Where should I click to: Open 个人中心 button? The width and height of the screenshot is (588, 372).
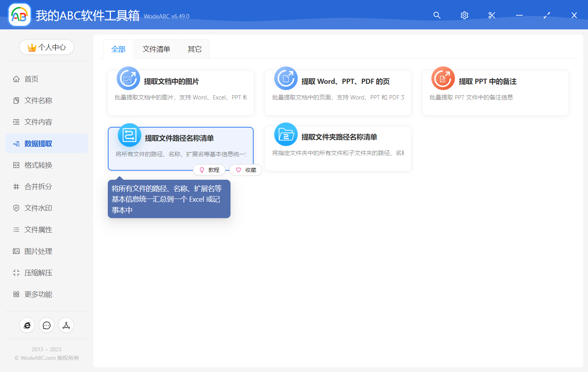pyautogui.click(x=47, y=47)
